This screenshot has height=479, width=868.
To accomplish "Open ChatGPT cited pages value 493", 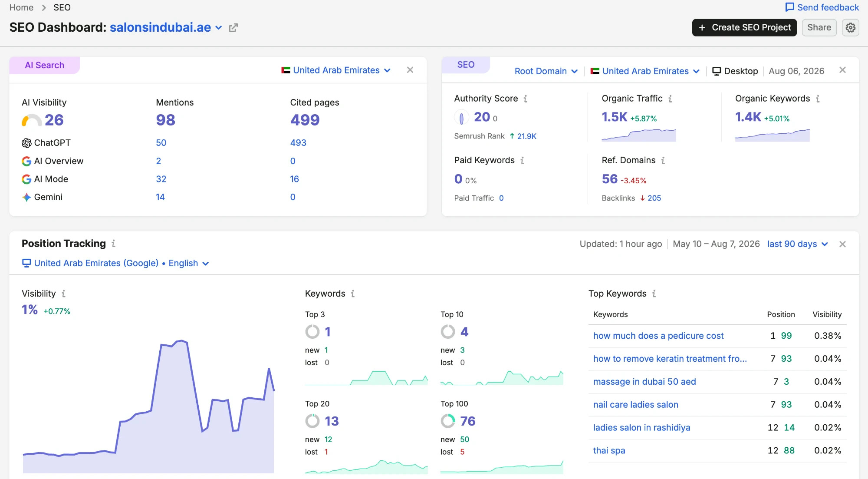I will coord(298,143).
